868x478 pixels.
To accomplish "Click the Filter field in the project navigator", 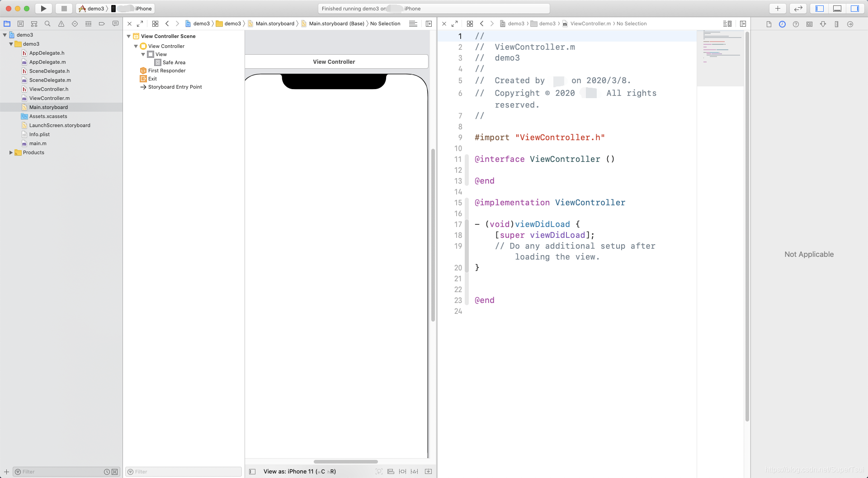I will click(x=54, y=471).
